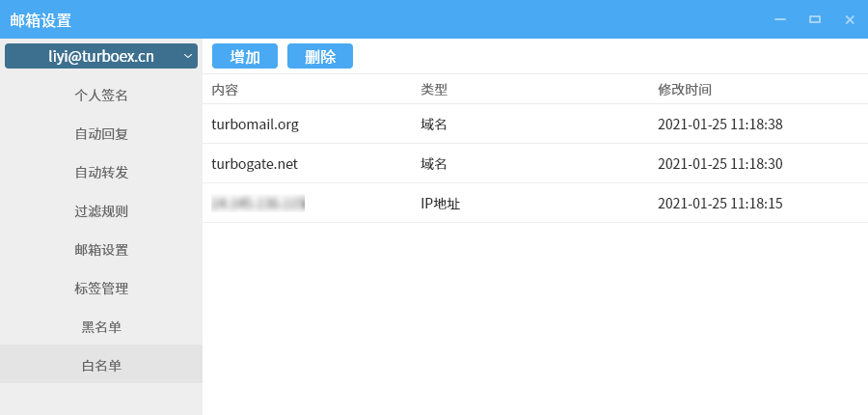Screen dimensions: 868x415
Task: Open 过滤规则 settings page
Action: 101,211
